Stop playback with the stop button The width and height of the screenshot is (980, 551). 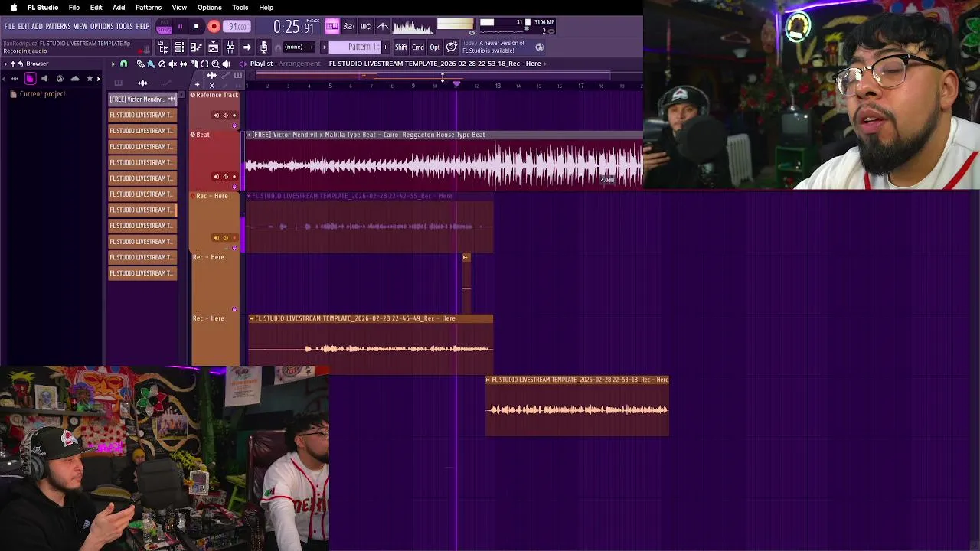[196, 26]
